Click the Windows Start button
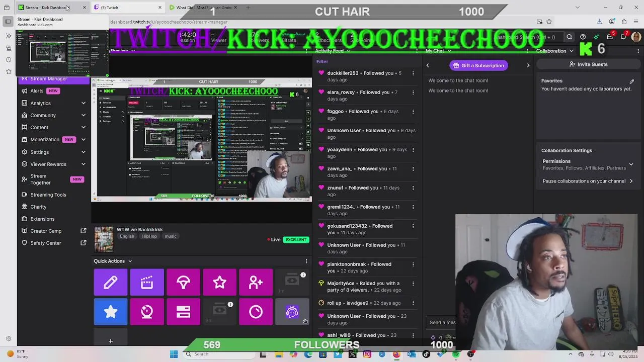 (174, 354)
